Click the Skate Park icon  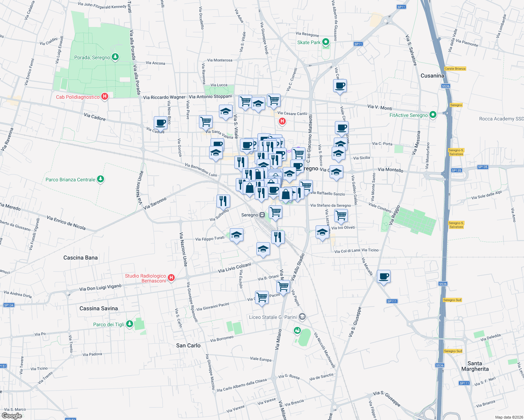coord(325,42)
